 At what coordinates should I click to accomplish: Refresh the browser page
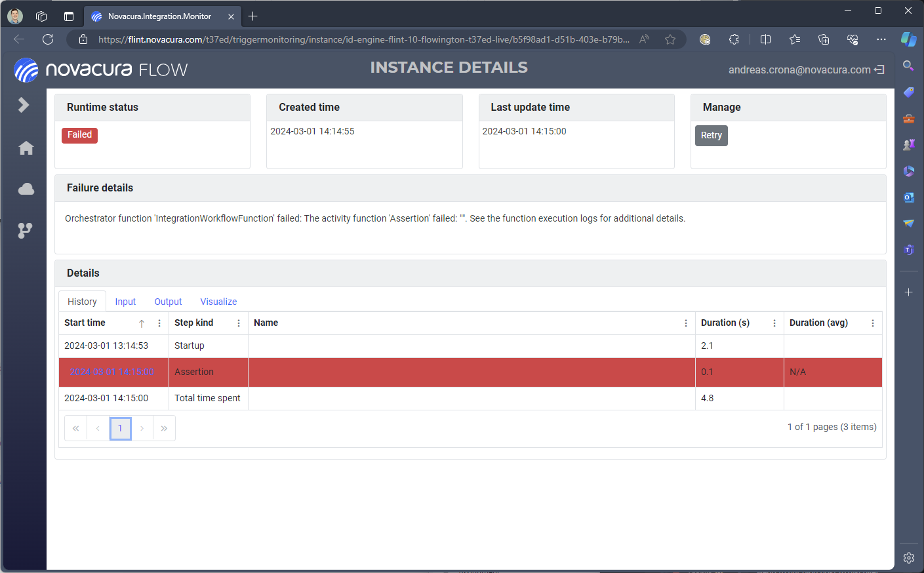click(x=48, y=39)
